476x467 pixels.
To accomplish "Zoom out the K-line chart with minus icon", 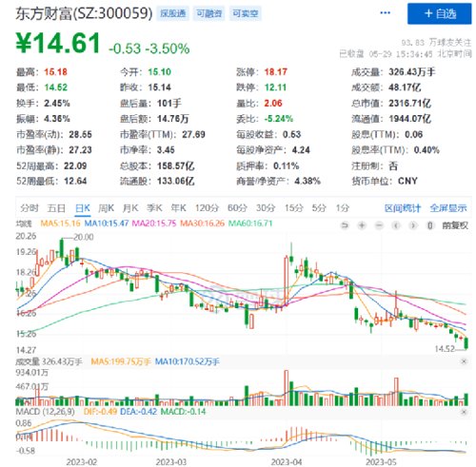I will (379, 225).
